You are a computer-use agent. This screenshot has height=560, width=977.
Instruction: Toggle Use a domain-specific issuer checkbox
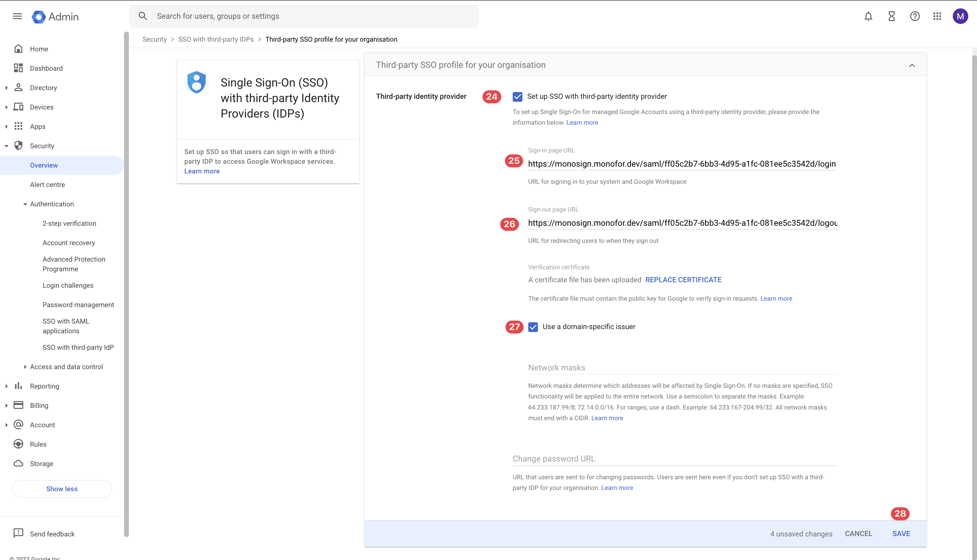click(533, 327)
